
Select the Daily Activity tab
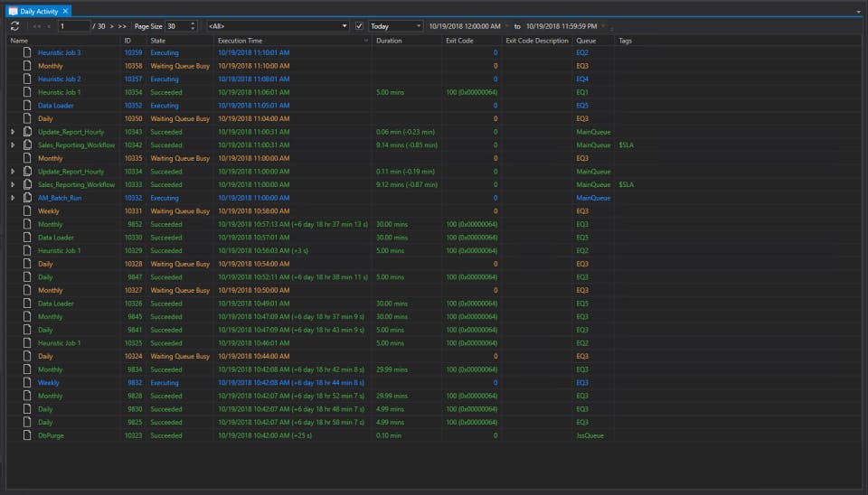[x=40, y=10]
